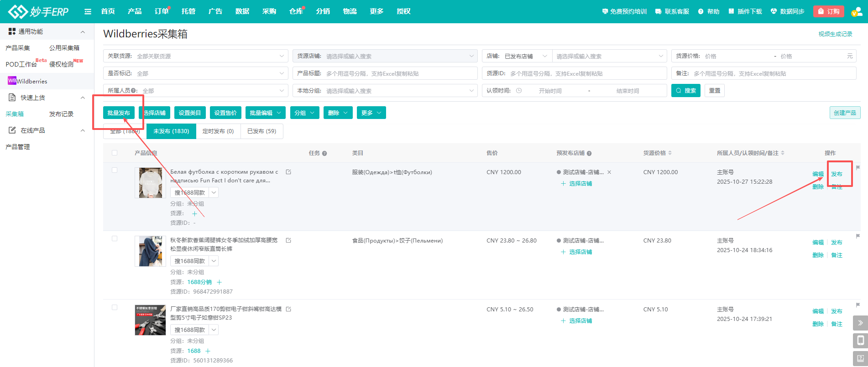The height and width of the screenshot is (367, 868).
Task: Click the mobile phone icon on right sidebar
Action: click(x=860, y=341)
